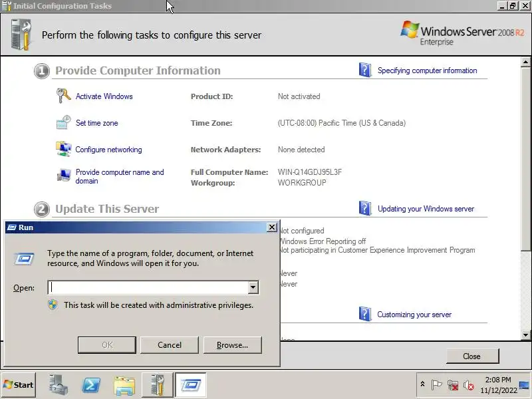Click the computer name and domain icon
Image resolution: width=532 pixels, height=399 pixels.
63,176
